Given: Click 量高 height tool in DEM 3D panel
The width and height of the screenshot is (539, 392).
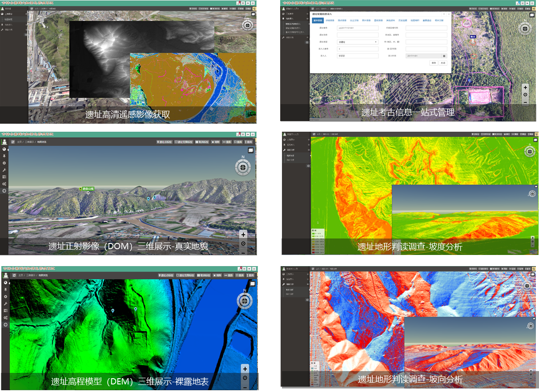Looking at the screenshot, I should pos(250,275).
